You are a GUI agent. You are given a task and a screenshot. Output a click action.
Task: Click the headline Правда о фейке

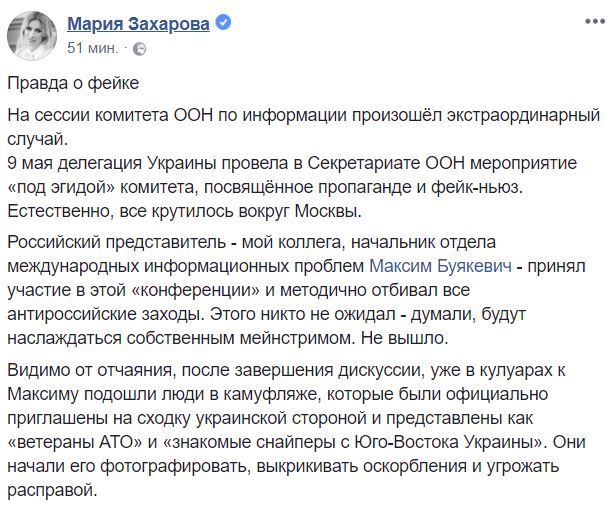[73, 83]
